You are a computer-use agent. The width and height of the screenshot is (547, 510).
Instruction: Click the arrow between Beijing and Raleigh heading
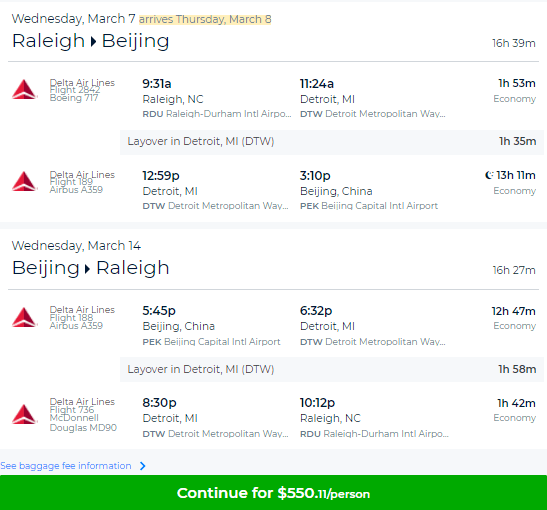(88, 269)
